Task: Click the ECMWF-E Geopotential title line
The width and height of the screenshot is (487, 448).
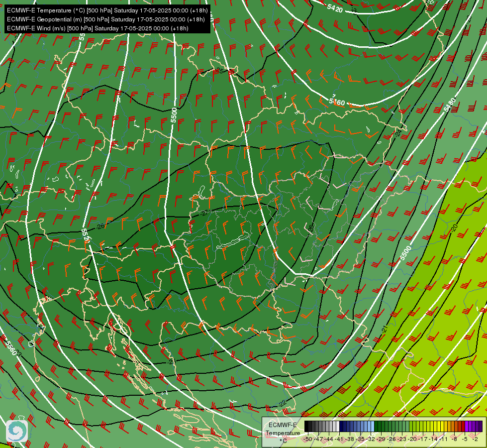Action: 105,19
